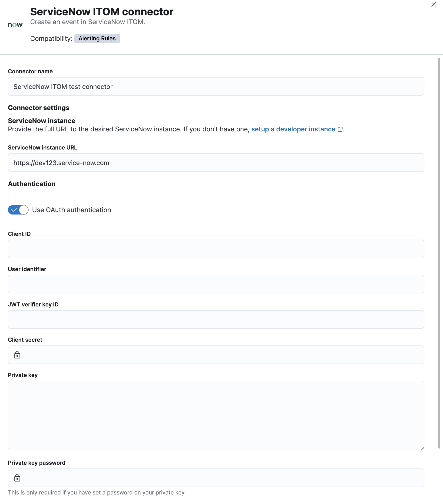
Task: Click the JWT verifier key ID field
Action: point(216,319)
